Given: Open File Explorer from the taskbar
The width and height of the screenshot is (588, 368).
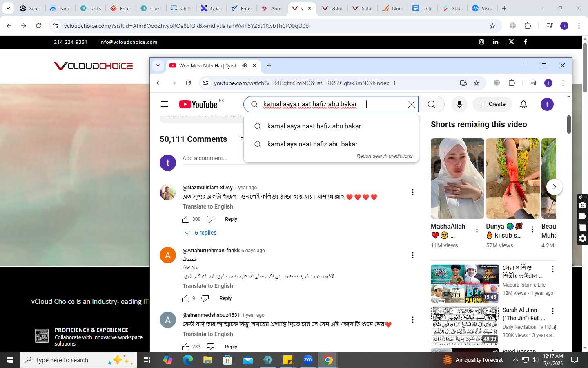Looking at the screenshot, I should [207, 360].
